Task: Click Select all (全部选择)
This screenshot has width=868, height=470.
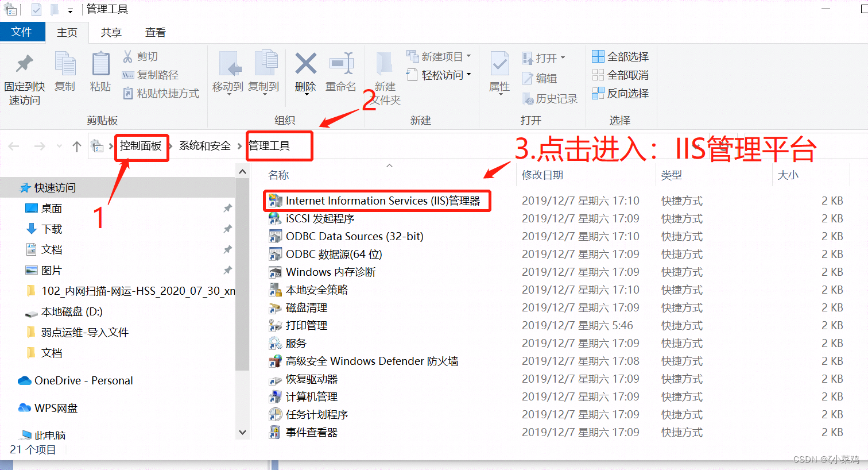Action: pos(621,56)
